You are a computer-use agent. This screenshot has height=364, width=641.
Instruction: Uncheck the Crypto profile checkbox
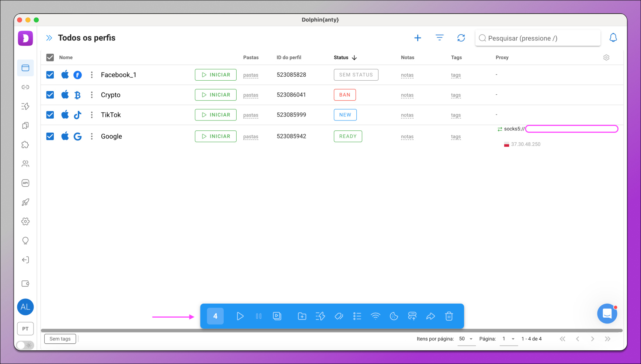50,95
